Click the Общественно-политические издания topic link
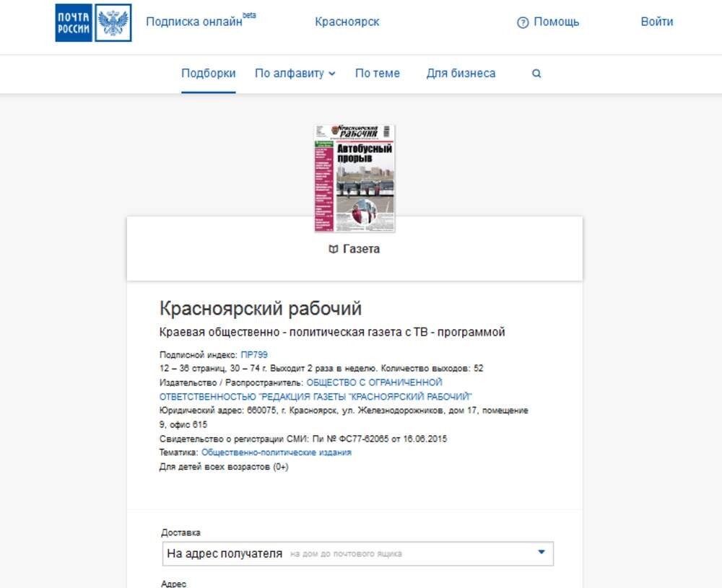722x588 pixels. point(277,453)
